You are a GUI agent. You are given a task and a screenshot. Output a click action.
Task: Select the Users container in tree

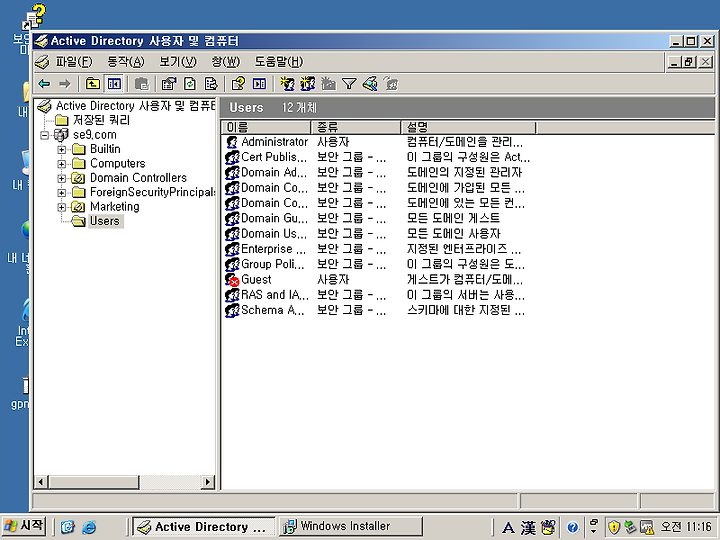coord(105,221)
